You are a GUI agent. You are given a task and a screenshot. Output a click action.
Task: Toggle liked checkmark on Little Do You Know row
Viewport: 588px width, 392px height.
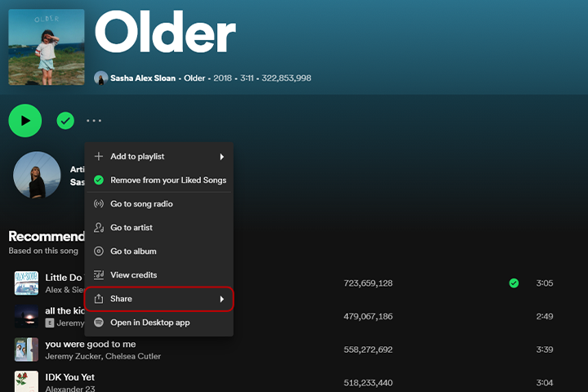point(514,283)
